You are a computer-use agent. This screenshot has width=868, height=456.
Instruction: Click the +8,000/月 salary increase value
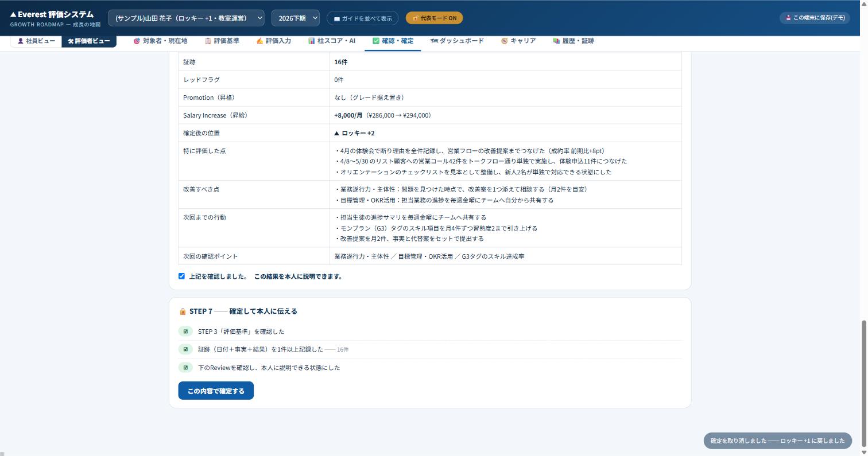348,115
